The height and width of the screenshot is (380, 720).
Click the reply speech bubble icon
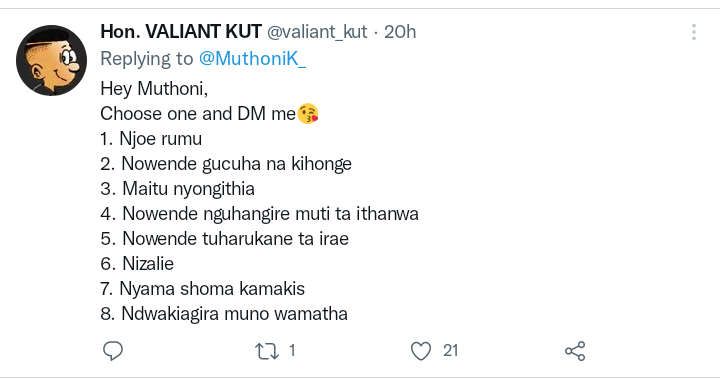click(112, 351)
